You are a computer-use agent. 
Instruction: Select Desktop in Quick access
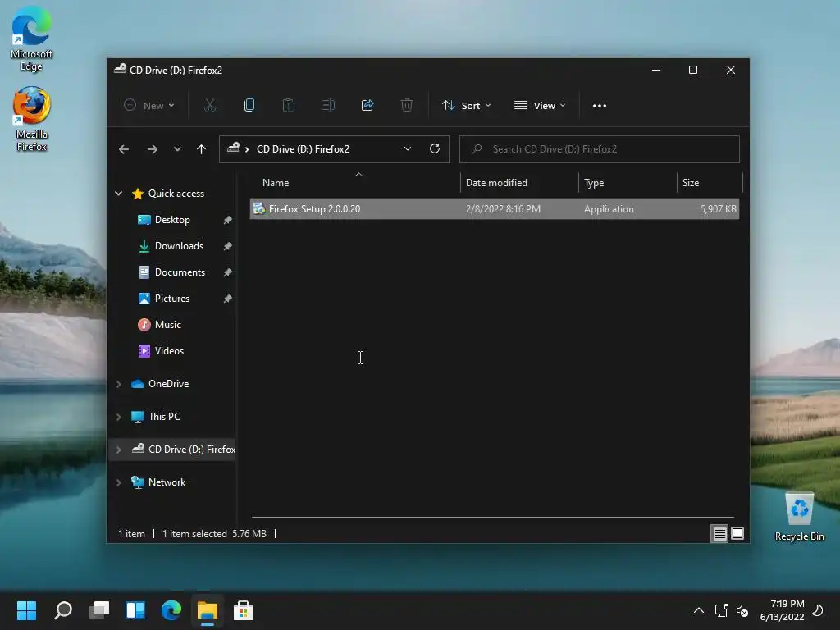coord(172,220)
